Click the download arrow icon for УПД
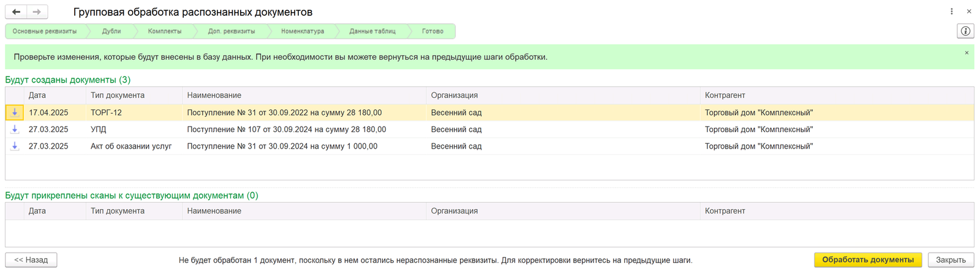This screenshot has width=980, height=271. (15, 130)
